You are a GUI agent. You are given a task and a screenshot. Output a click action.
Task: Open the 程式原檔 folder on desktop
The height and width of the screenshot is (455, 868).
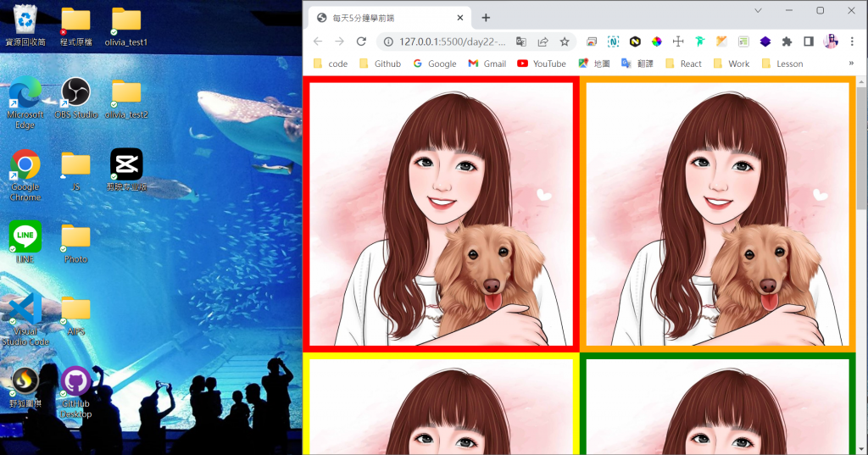click(x=75, y=26)
